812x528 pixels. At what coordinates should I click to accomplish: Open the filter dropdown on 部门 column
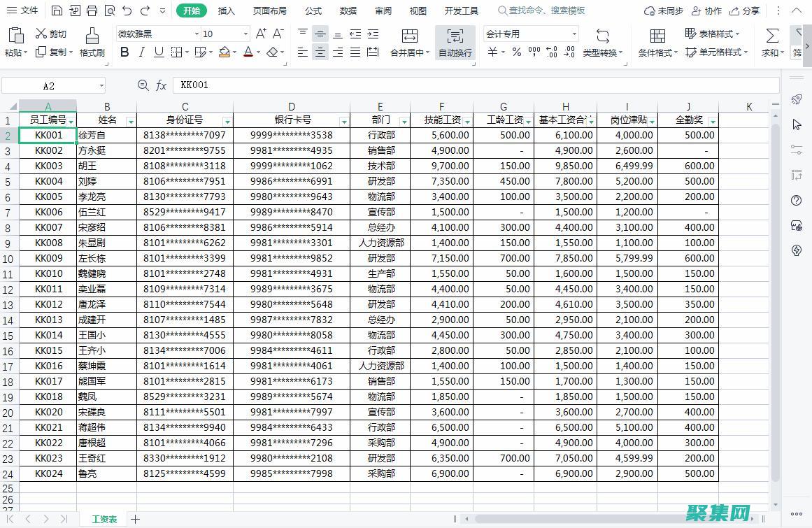coord(403,120)
